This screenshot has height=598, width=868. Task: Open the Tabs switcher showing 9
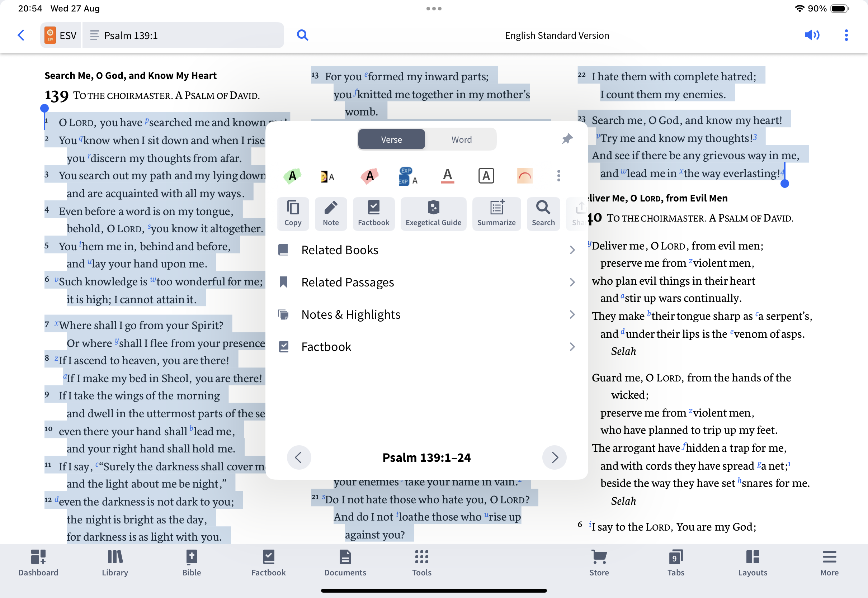(676, 563)
